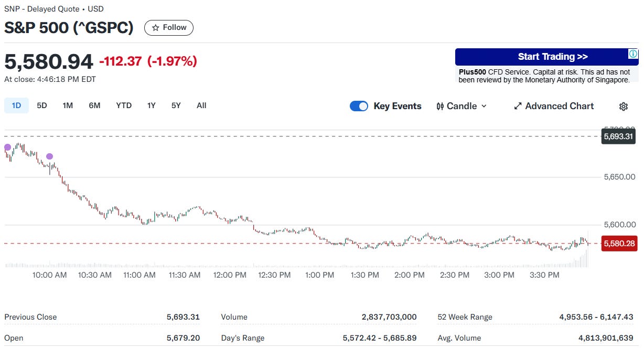Click the 10:00 AM time axis label

click(x=49, y=275)
